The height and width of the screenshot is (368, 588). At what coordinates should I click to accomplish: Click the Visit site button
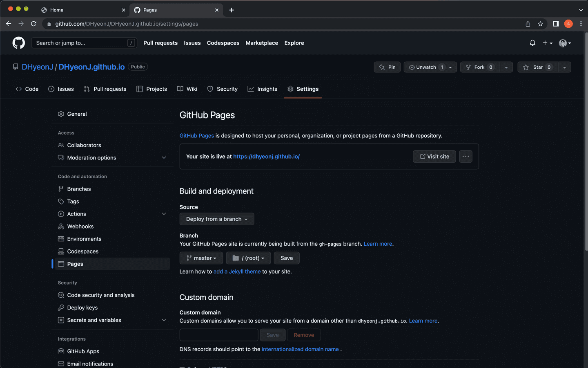point(434,157)
